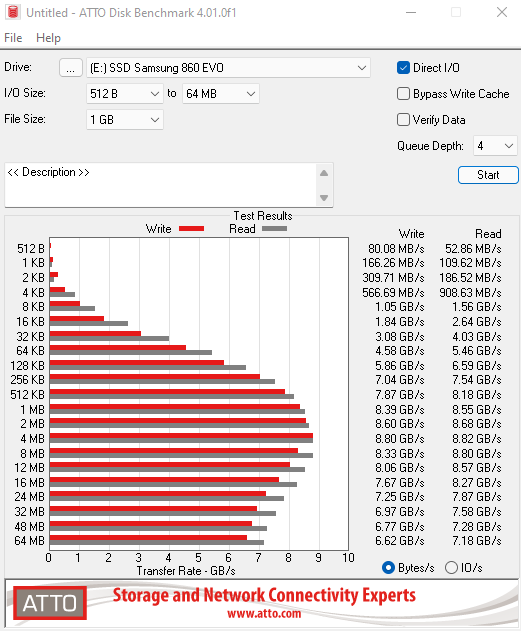Enable the Verify Data checkbox
The width and height of the screenshot is (521, 631).
point(403,120)
